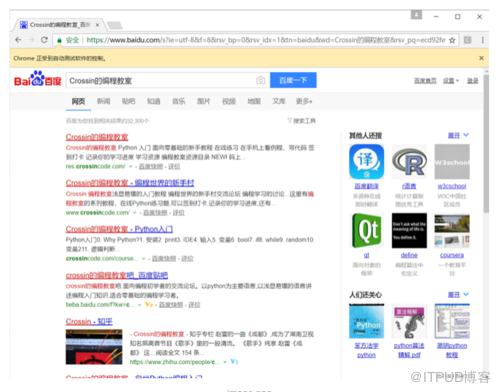Open dropdown arrow beside tieba.baidu.com URL
Image resolution: width=500 pixels, height=392 pixels.
click(139, 305)
